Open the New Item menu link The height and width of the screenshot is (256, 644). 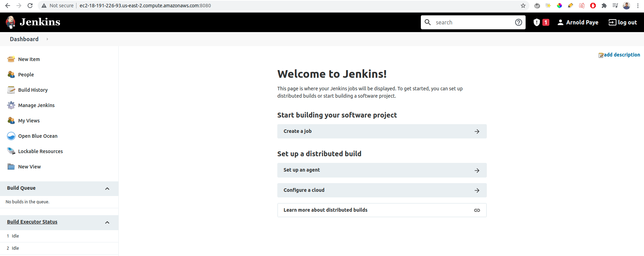click(29, 59)
